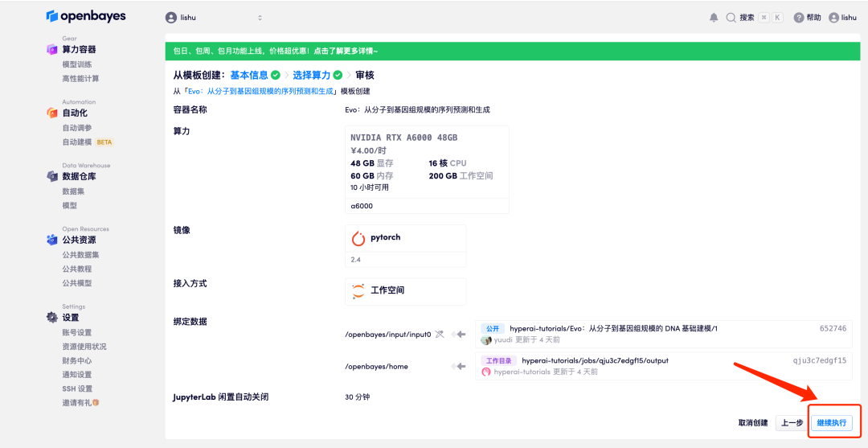Click the 公共资源 sidebar icon
Viewport: 868px width, 448px height.
pyautogui.click(x=52, y=240)
